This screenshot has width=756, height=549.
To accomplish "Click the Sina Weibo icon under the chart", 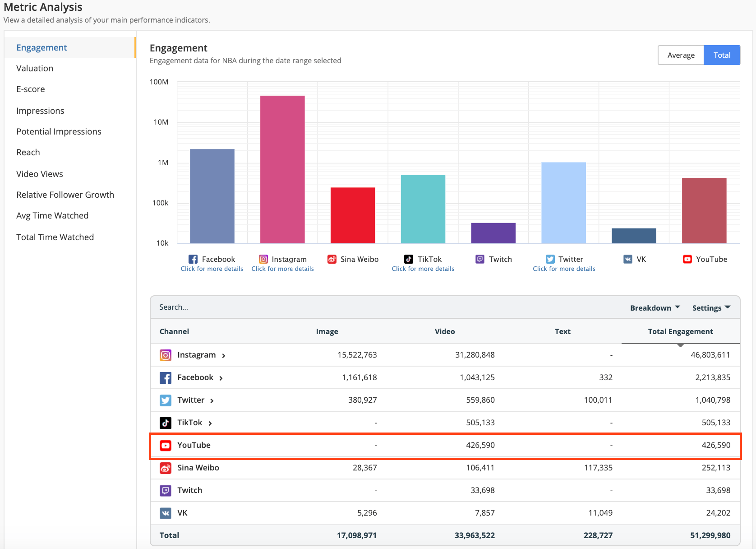I will pos(332,259).
